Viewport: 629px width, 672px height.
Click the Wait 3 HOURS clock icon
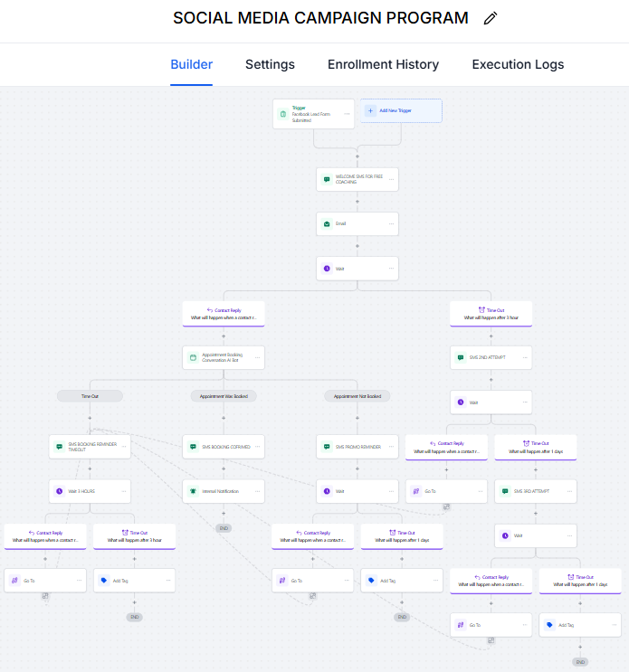tap(59, 491)
